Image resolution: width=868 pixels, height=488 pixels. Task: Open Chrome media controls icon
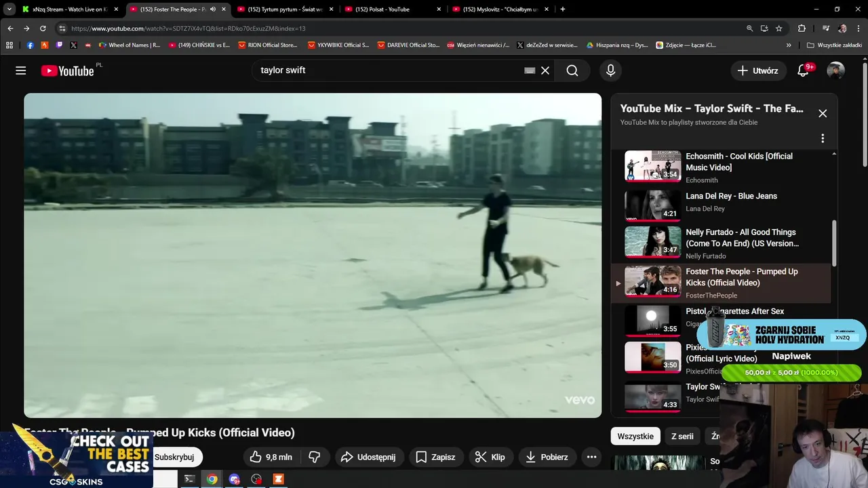click(825, 28)
